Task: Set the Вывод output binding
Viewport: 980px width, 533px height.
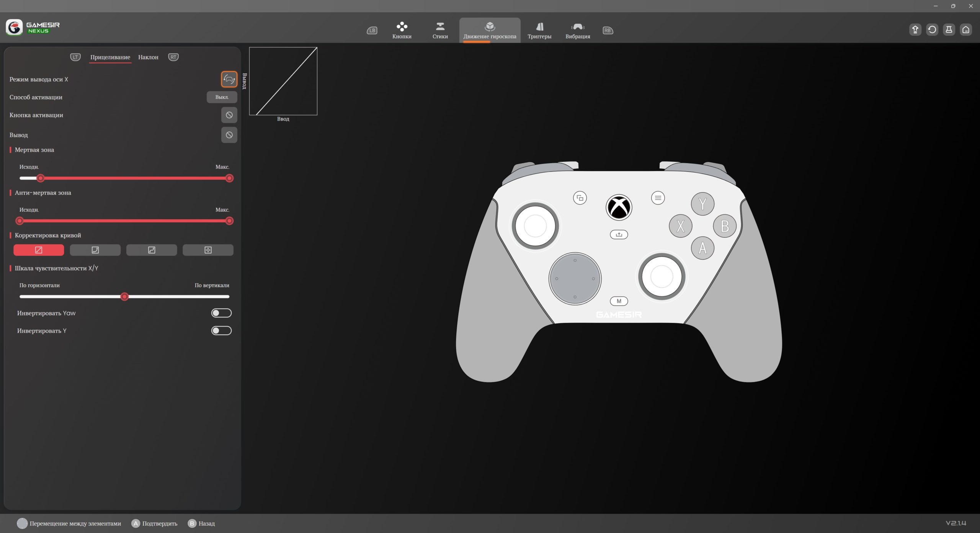Action: coord(229,135)
